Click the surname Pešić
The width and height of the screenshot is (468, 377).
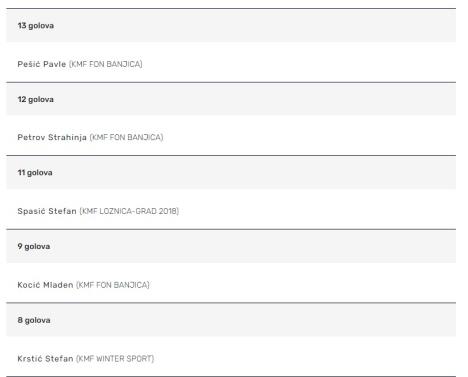(x=29, y=64)
